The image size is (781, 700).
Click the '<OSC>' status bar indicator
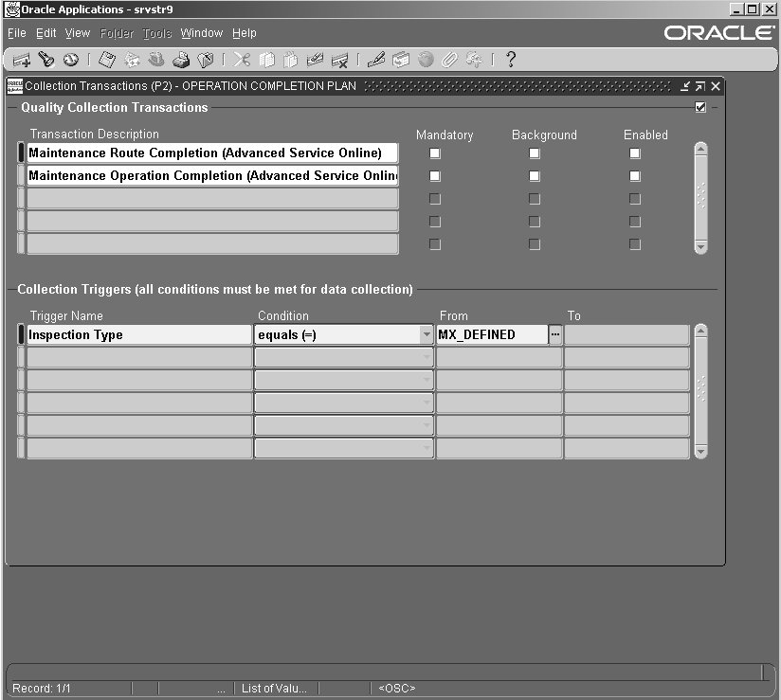tap(397, 689)
